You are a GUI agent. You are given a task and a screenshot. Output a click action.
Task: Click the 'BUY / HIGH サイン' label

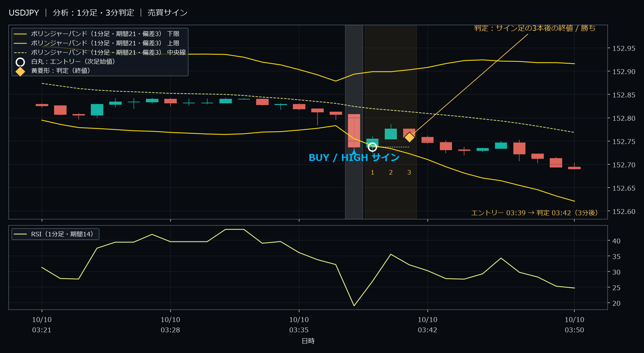[354, 158]
